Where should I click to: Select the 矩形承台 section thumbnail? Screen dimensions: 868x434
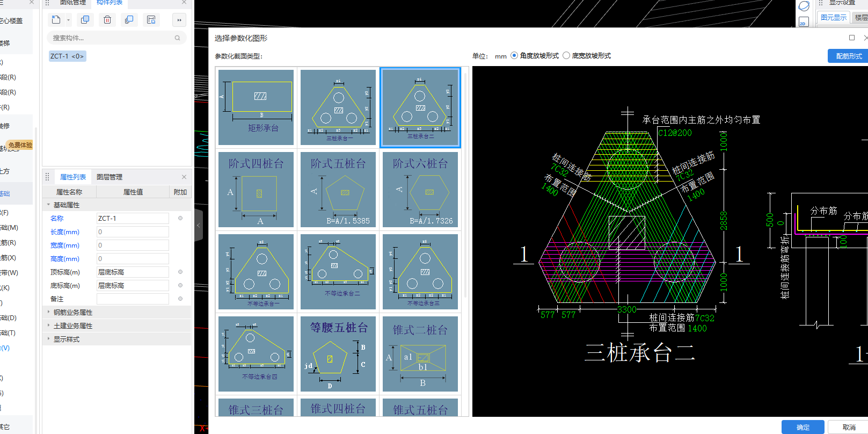pos(256,107)
